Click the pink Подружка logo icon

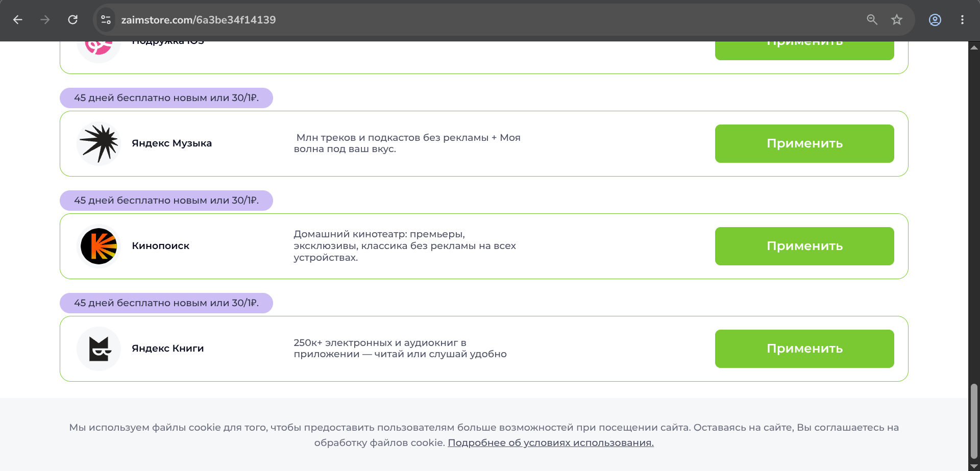coord(99,49)
